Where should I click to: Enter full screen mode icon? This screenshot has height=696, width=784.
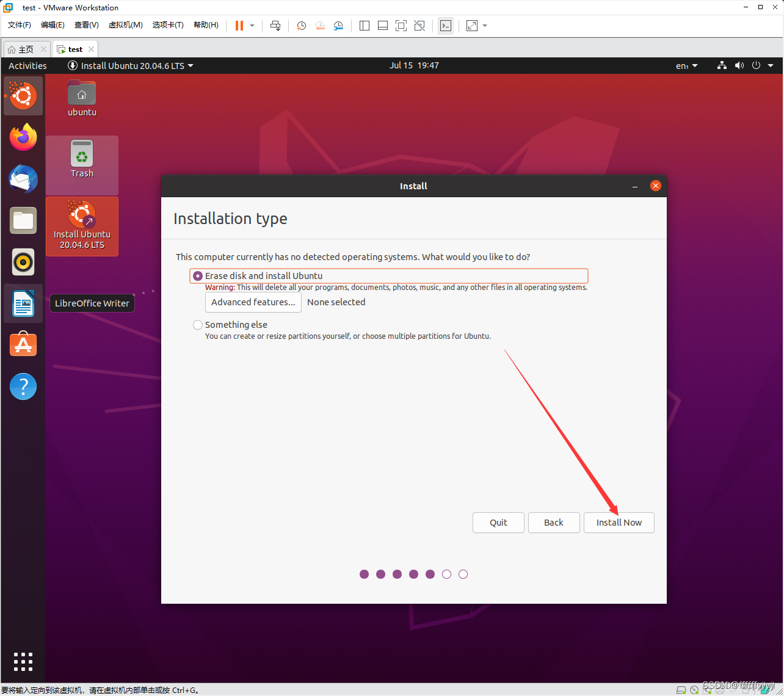tap(401, 26)
